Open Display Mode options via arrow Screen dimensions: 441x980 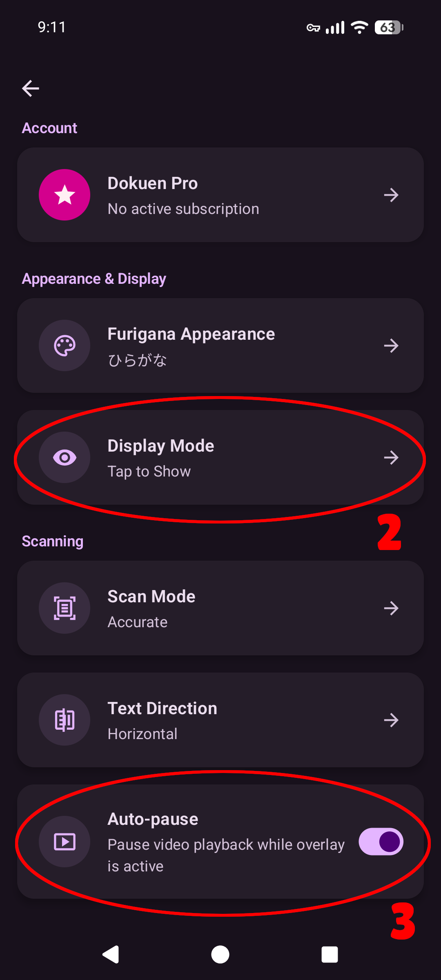391,457
